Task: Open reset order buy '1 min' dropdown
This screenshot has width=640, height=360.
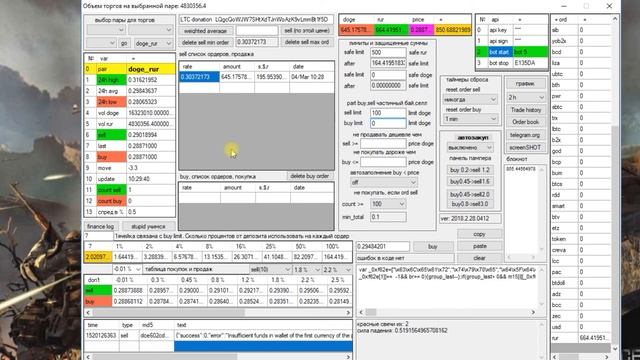Action: (x=470, y=119)
